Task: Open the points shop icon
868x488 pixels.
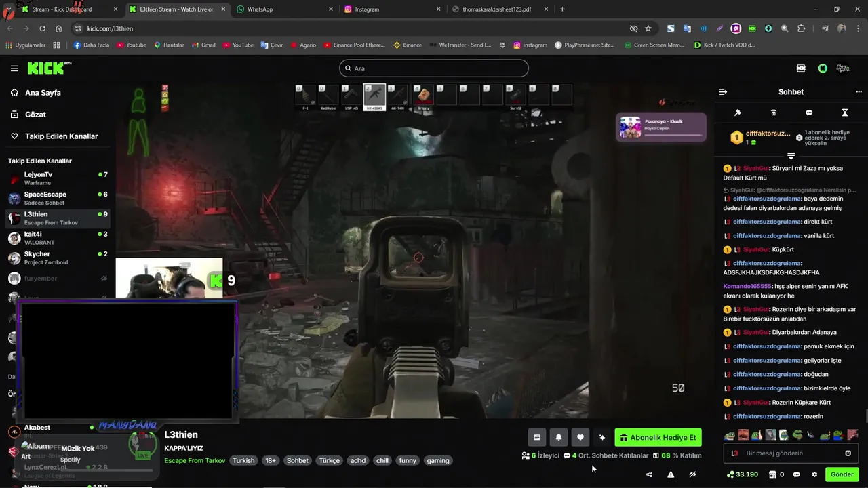Action: (x=774, y=474)
